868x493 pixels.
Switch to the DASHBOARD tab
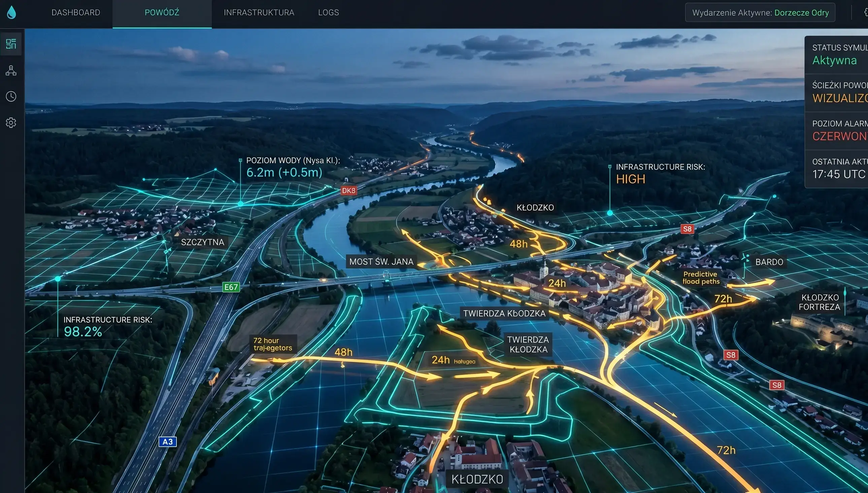pyautogui.click(x=76, y=12)
